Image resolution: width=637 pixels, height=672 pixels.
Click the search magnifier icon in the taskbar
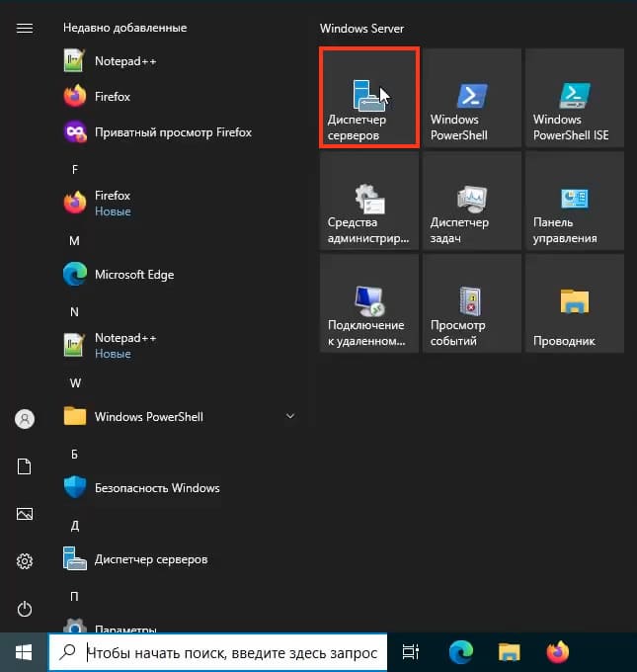68,652
